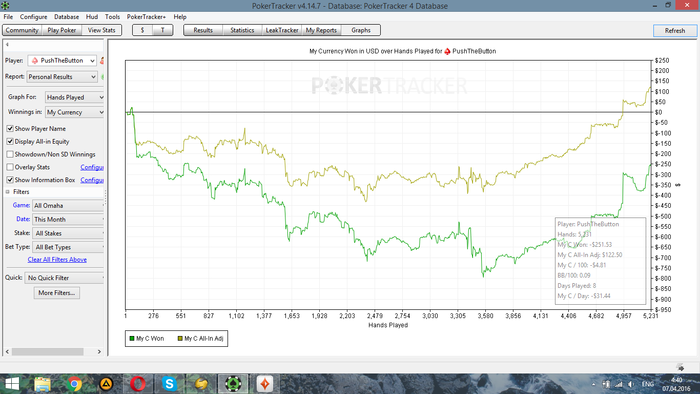Click the yellow My C All-In Adj legend swatch
The height and width of the screenshot is (394, 700).
tap(180, 339)
